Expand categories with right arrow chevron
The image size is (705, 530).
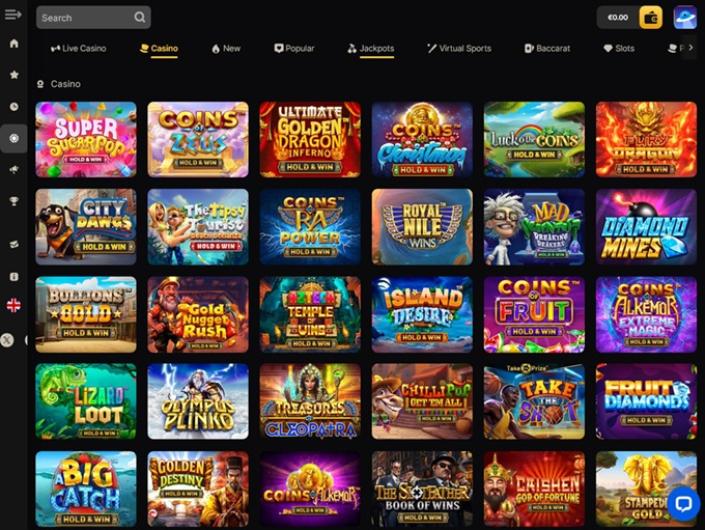(x=691, y=48)
